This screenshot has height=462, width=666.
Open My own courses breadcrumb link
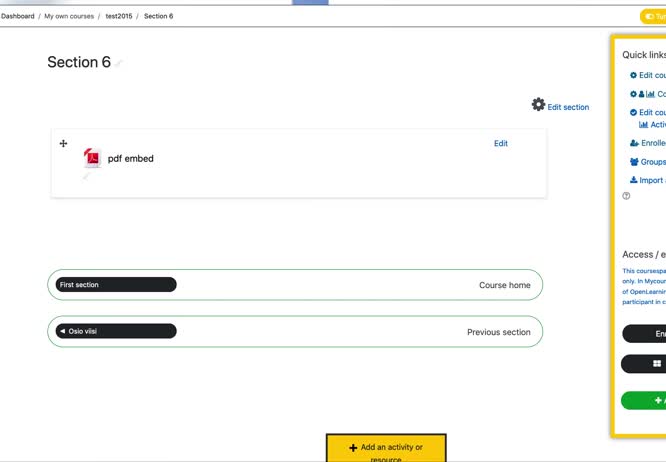click(69, 16)
